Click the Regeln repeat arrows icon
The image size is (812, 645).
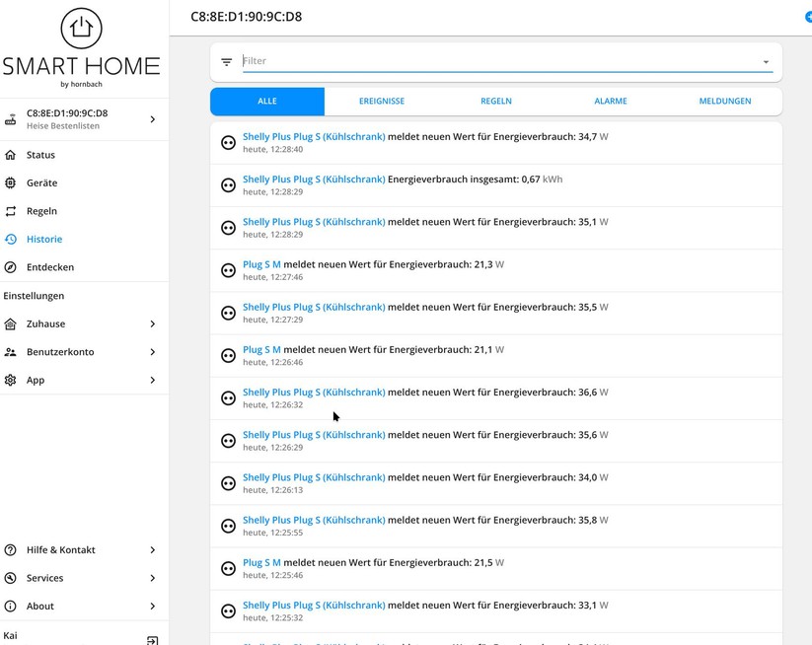(11, 211)
